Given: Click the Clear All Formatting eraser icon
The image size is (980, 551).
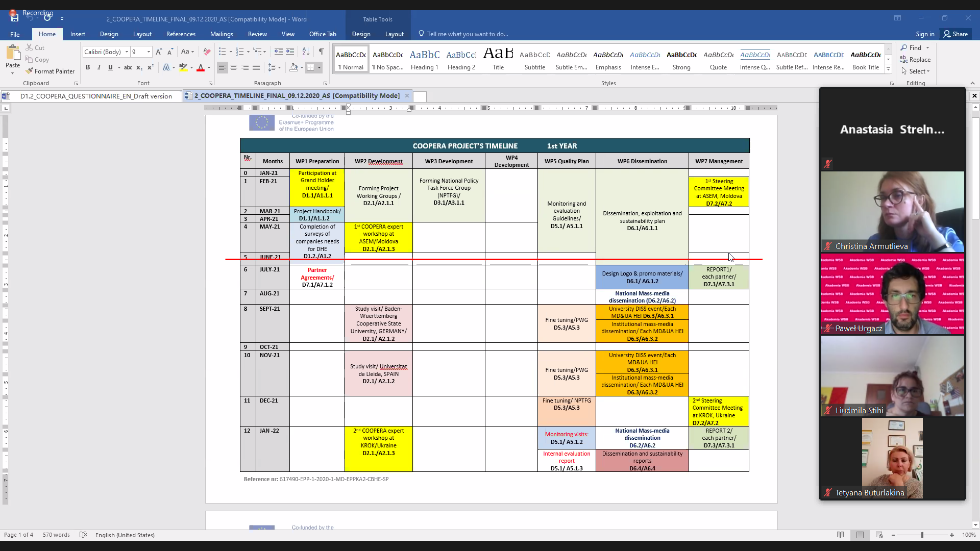Looking at the screenshot, I should pyautogui.click(x=207, y=52).
